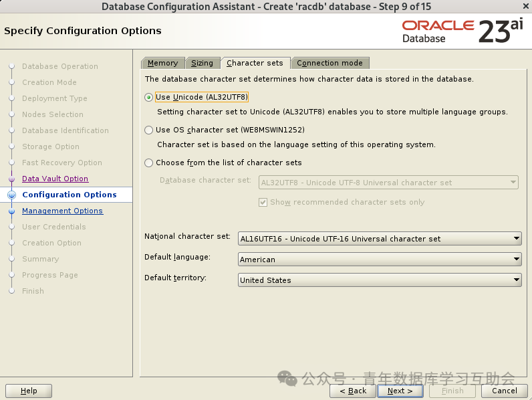Expand the Default language dropdown
The image size is (532, 400).
pyautogui.click(x=380, y=260)
